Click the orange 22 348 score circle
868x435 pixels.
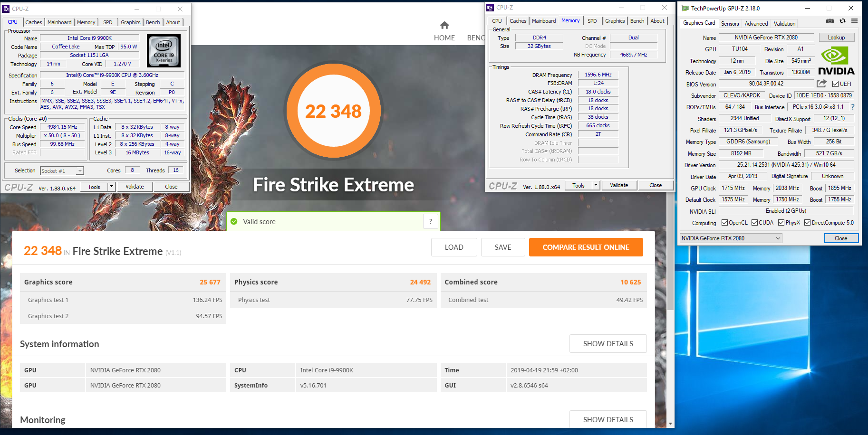coord(333,111)
